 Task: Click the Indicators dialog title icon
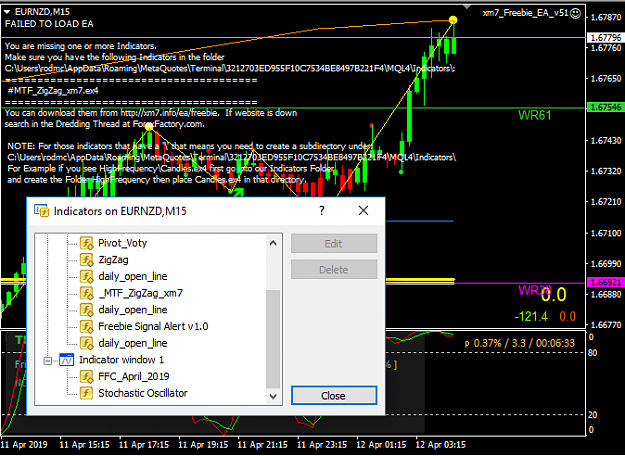pyautogui.click(x=41, y=210)
